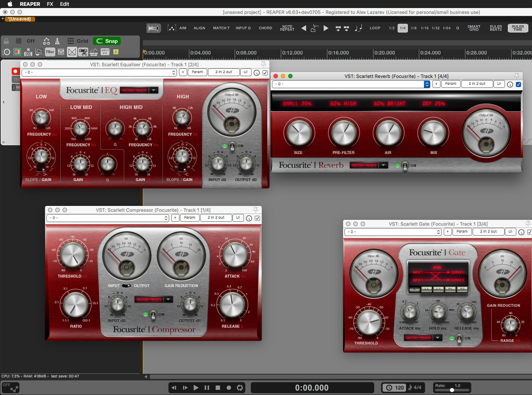The width and height of the screenshot is (532, 395).
Task: Toggle the metronome icon in the toolbar
Action: pos(57,41)
